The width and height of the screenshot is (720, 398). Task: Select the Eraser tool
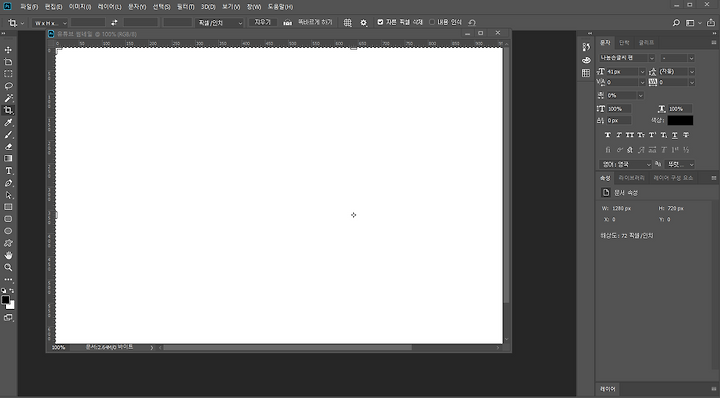[x=8, y=147]
